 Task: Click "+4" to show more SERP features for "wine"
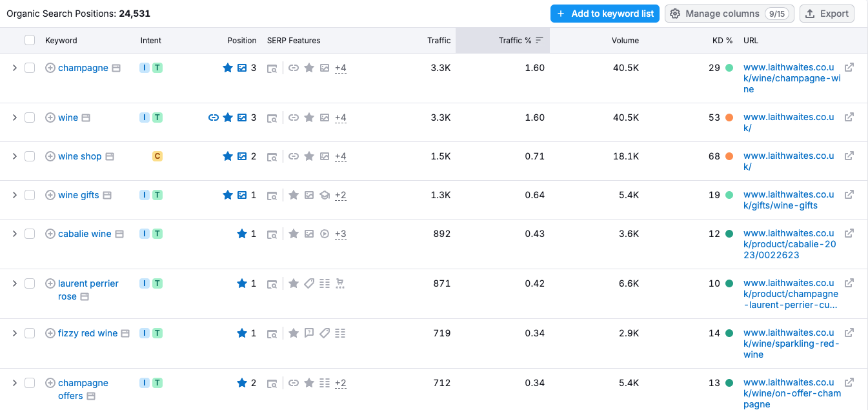(340, 117)
